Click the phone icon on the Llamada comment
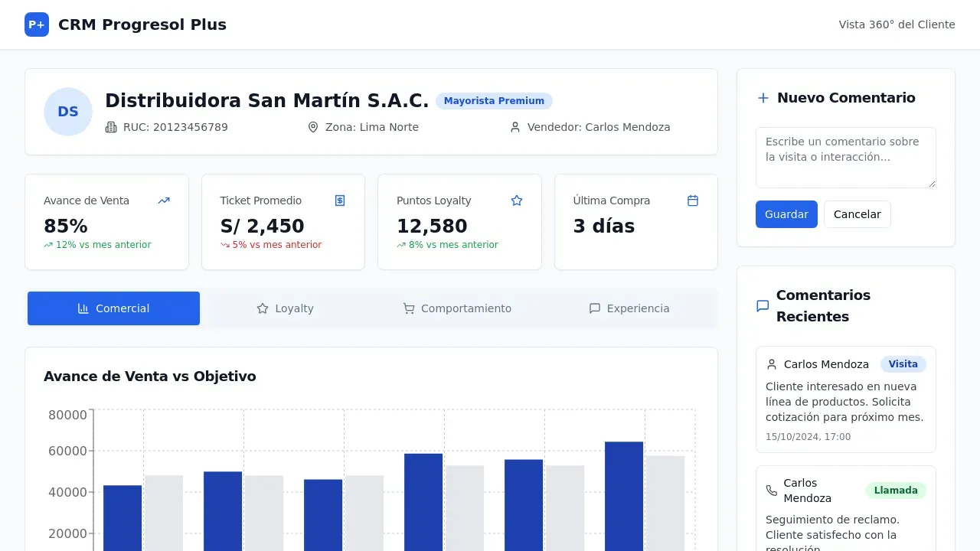 pyautogui.click(x=772, y=490)
